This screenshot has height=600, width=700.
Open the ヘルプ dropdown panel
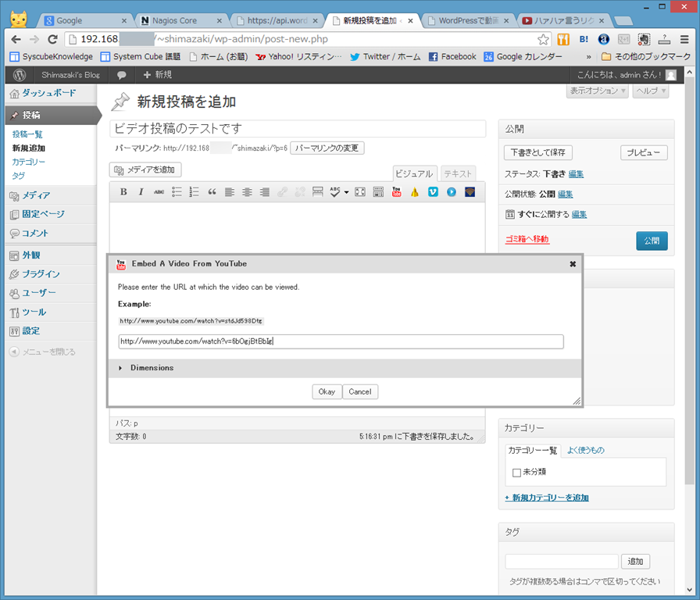650,91
